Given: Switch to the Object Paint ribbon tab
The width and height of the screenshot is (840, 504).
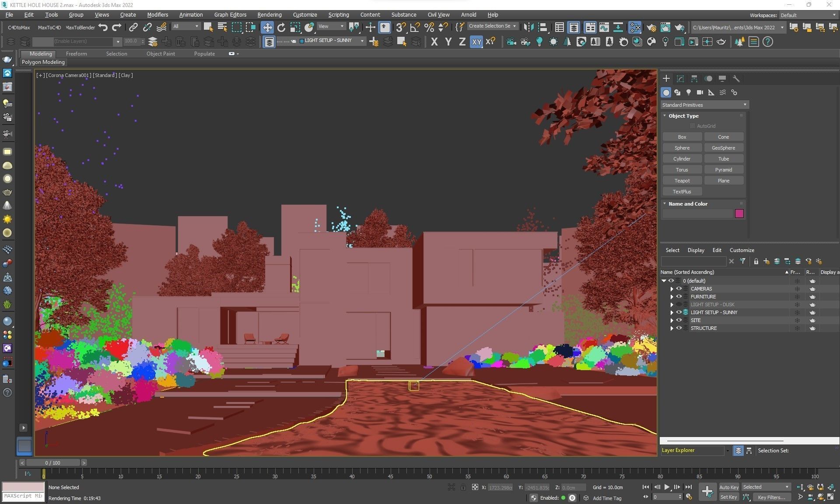Looking at the screenshot, I should coord(161,54).
